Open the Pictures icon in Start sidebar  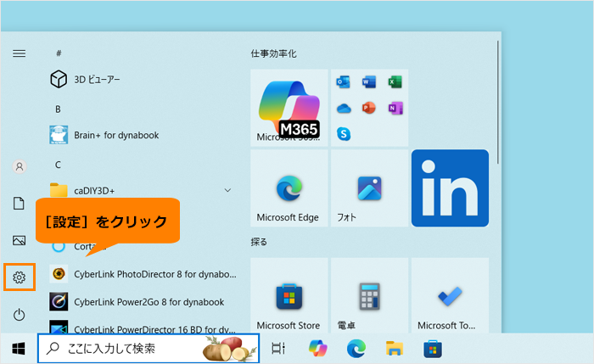pos(19,240)
